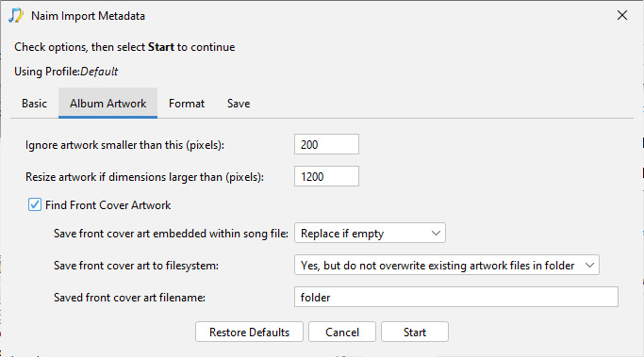Select the Album Artwork tab
The height and width of the screenshot is (357, 644).
tap(107, 104)
